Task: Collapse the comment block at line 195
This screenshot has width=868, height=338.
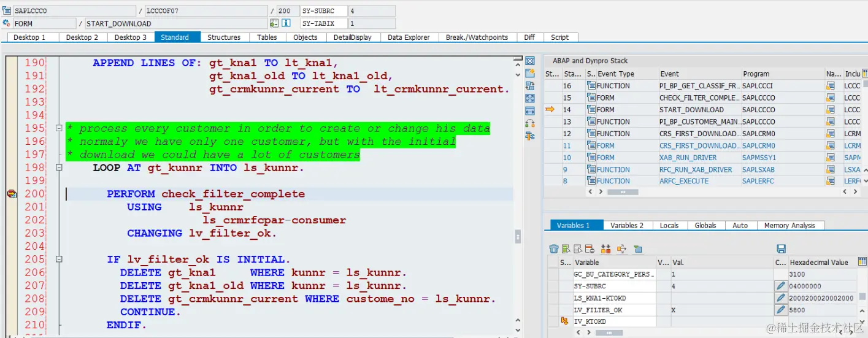Action: pyautogui.click(x=59, y=128)
